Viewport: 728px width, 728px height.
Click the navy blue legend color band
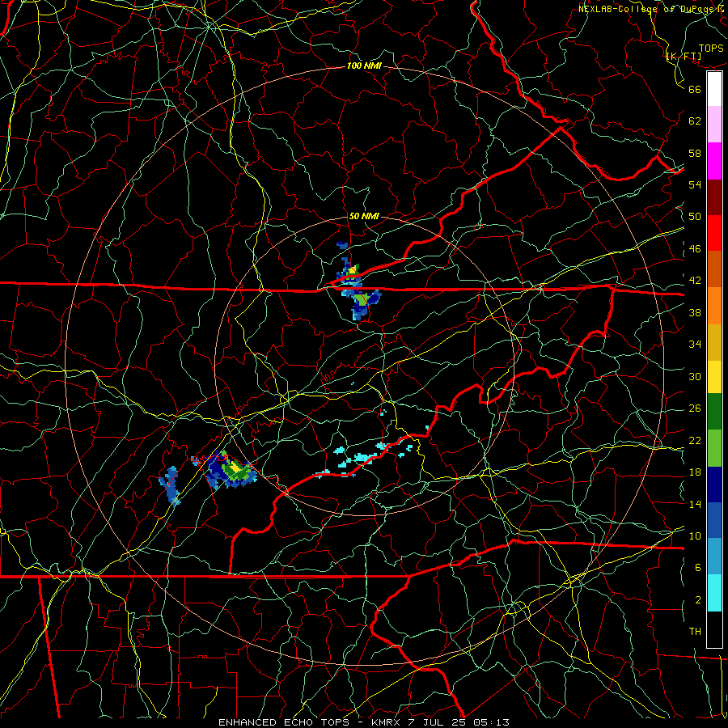[x=714, y=485]
